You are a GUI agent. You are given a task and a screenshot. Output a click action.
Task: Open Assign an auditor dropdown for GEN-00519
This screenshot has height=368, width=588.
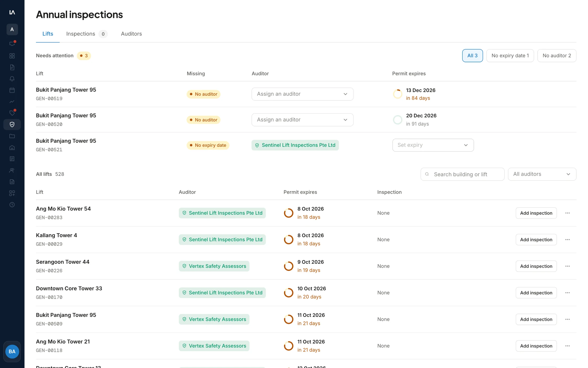click(x=302, y=94)
